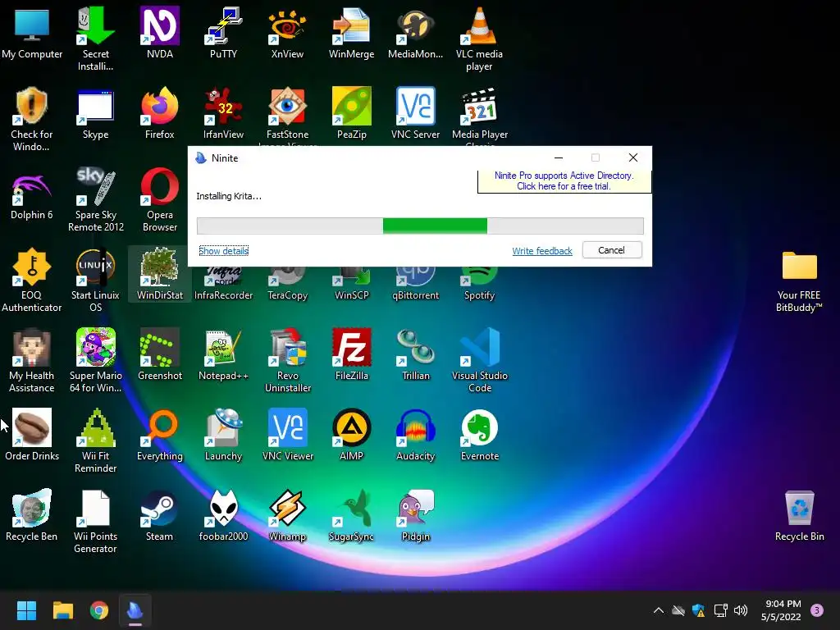
Task: Launch Chrome from the taskbar
Action: (x=99, y=610)
